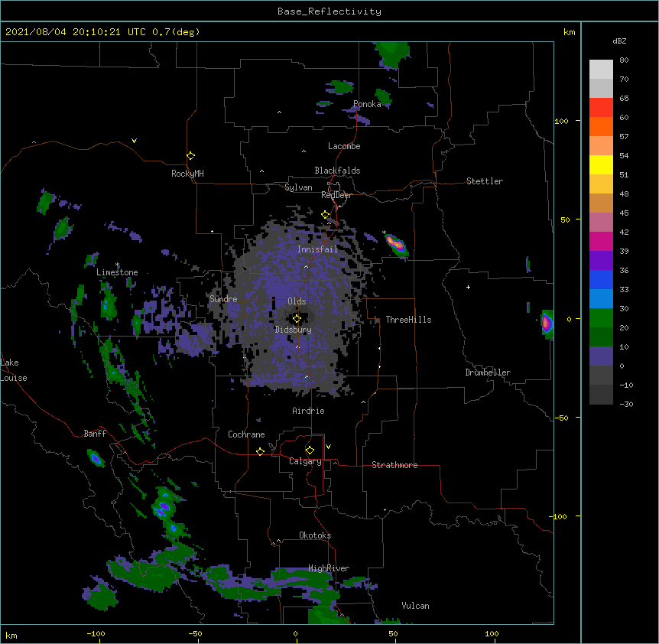The width and height of the screenshot is (659, 644).
Task: Select the dark grey -10 dBZ legend swatch
Action: tap(601, 395)
